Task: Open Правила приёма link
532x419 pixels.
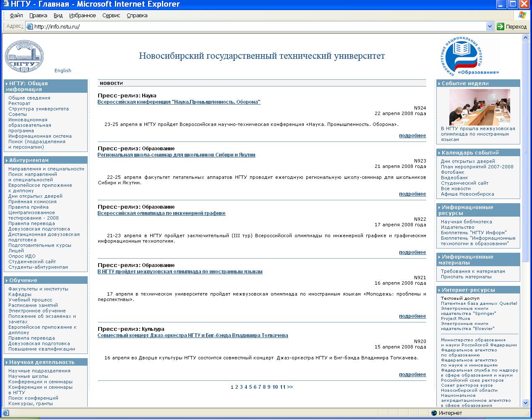Action: [x=29, y=207]
